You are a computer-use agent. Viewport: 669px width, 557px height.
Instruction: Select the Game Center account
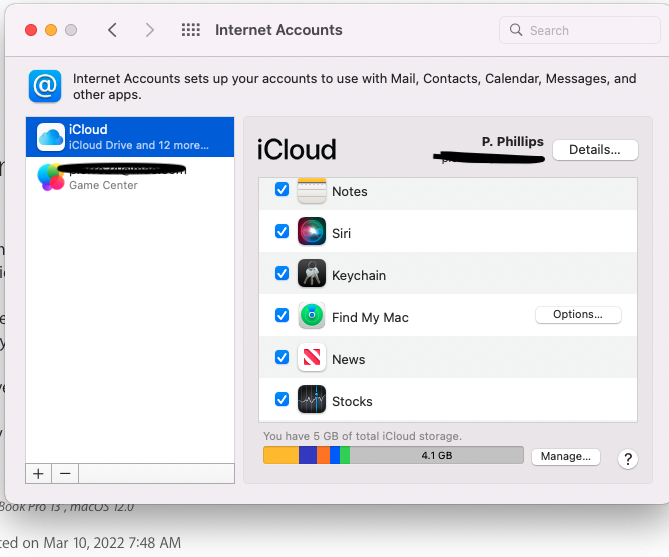130,177
